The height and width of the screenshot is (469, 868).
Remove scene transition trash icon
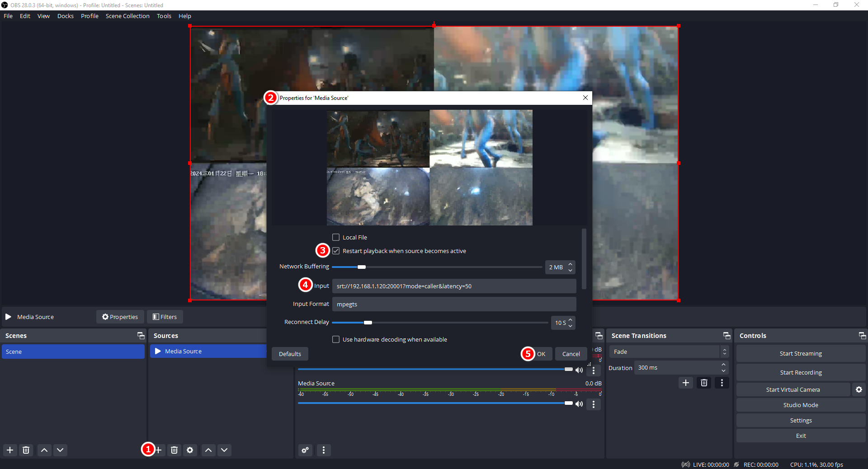pyautogui.click(x=704, y=383)
